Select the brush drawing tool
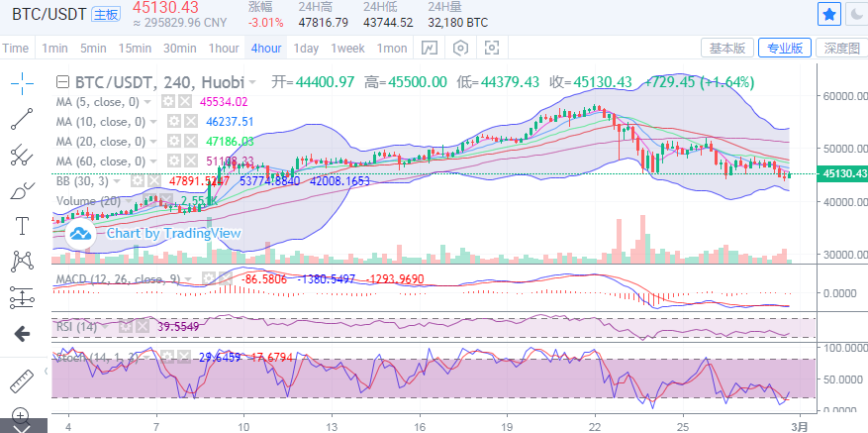The width and height of the screenshot is (868, 433). pyautogui.click(x=22, y=190)
